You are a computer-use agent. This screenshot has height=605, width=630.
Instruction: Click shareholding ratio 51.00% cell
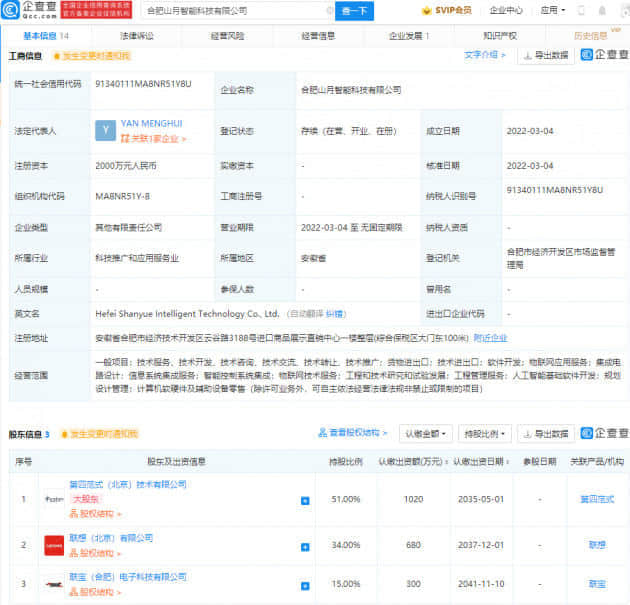pyautogui.click(x=346, y=499)
